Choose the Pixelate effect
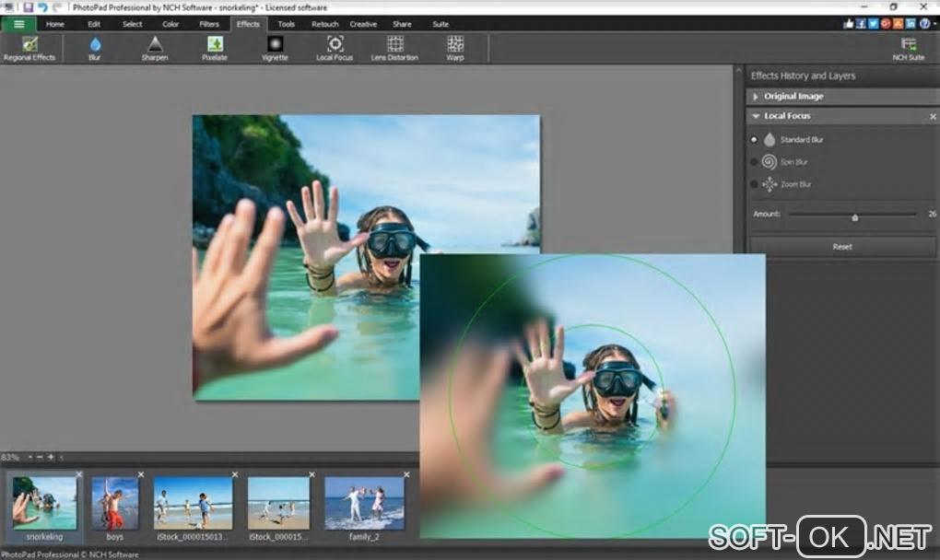 (215, 49)
